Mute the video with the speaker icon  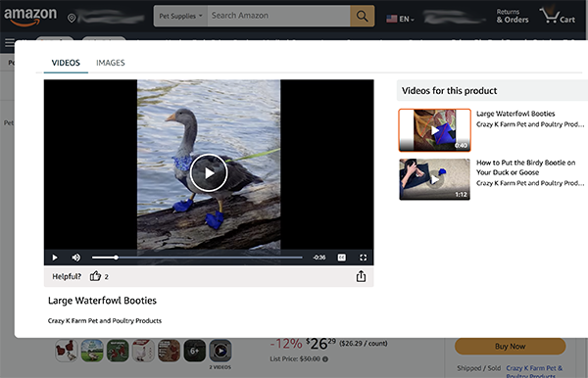76,258
